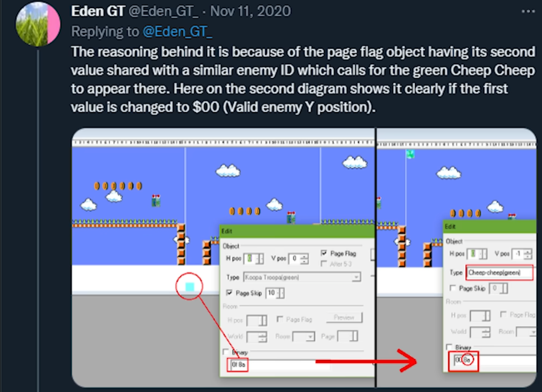
Task: Select the green Cheep-cheep sprite at top
Action: (x=410, y=154)
